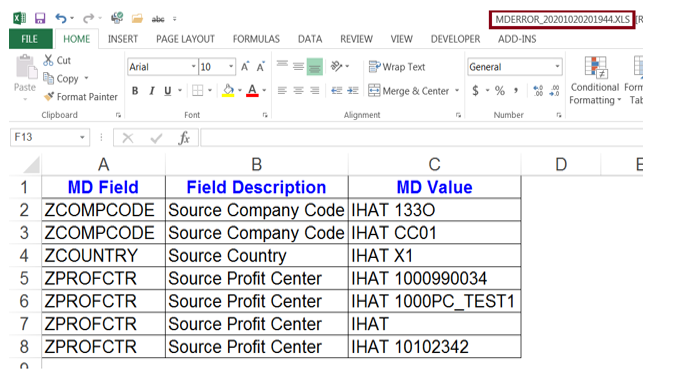Screen dimensions: 684x377
Task: Apply accounting dollar format
Action: coord(475,91)
